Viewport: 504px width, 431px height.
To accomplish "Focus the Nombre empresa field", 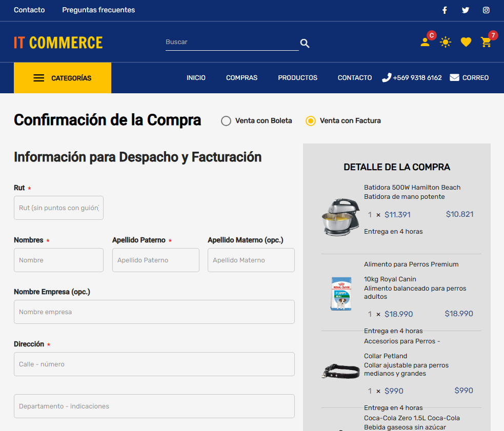I will (x=154, y=312).
